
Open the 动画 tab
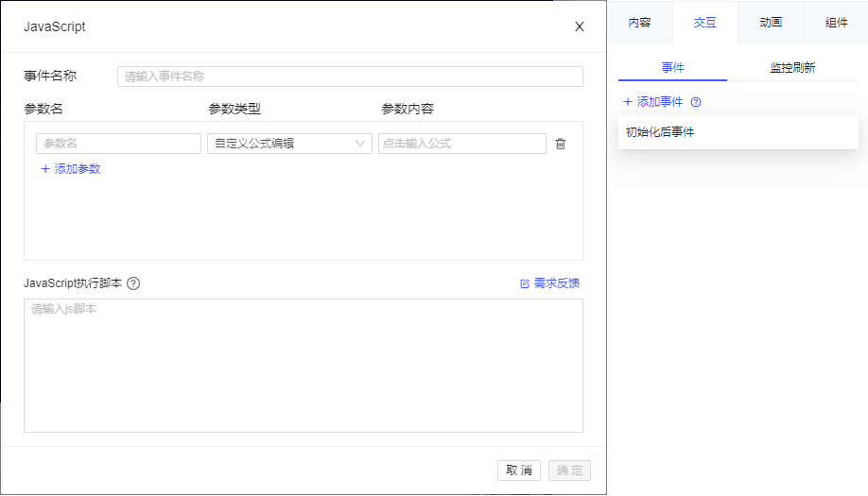click(x=771, y=23)
